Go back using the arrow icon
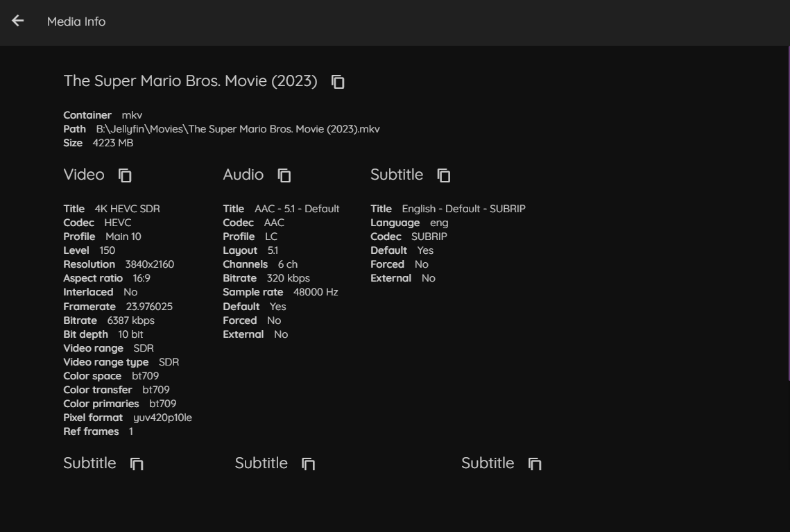This screenshot has width=790, height=532. [x=18, y=21]
